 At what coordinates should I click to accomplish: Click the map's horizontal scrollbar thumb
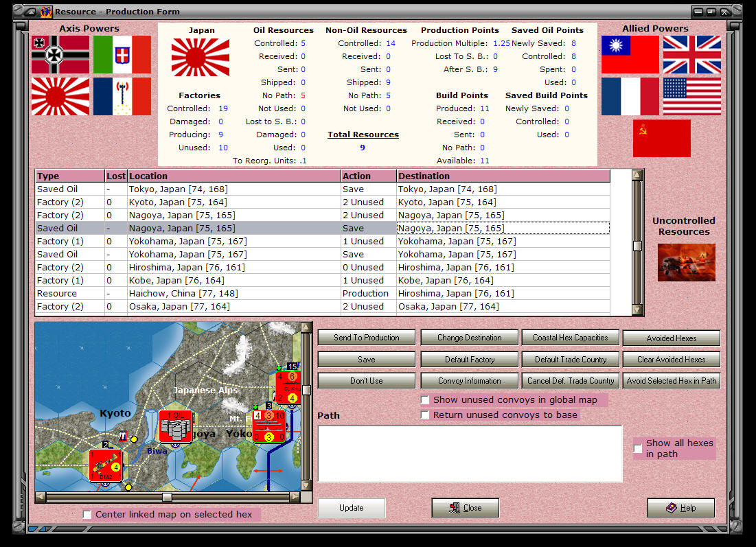(x=168, y=497)
